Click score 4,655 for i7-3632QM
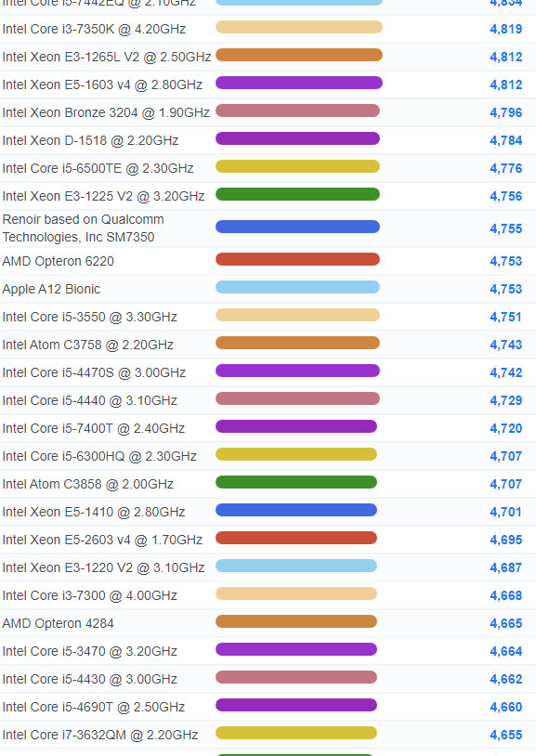The width and height of the screenshot is (536, 756). pos(506,736)
